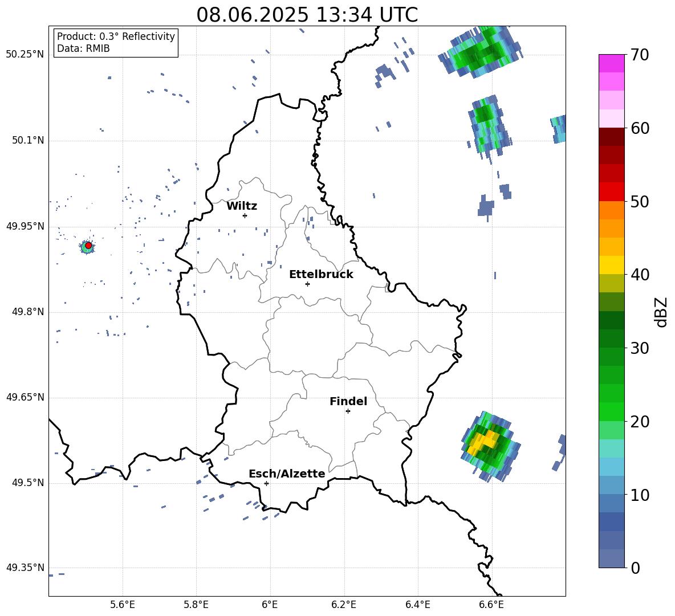Click the Findel station cross marker
The image size is (675, 616).
coord(348,411)
